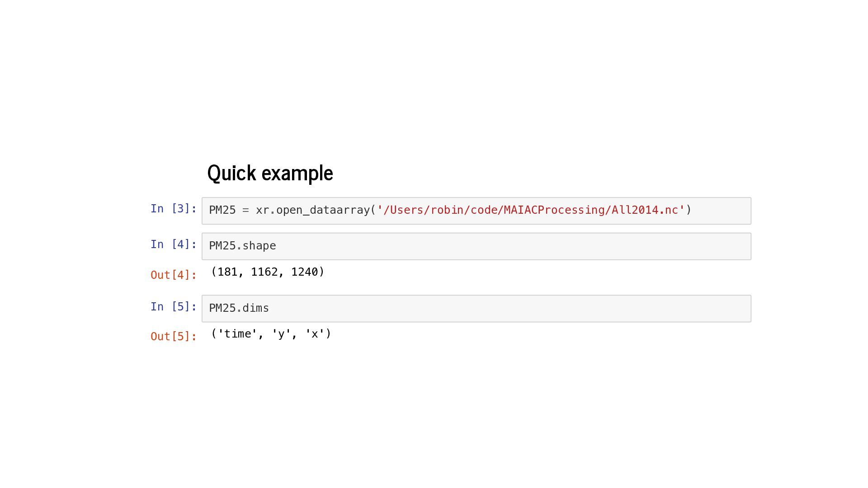868x488 pixels.
Task: Click the In [4] cell prompt
Action: coord(174,244)
